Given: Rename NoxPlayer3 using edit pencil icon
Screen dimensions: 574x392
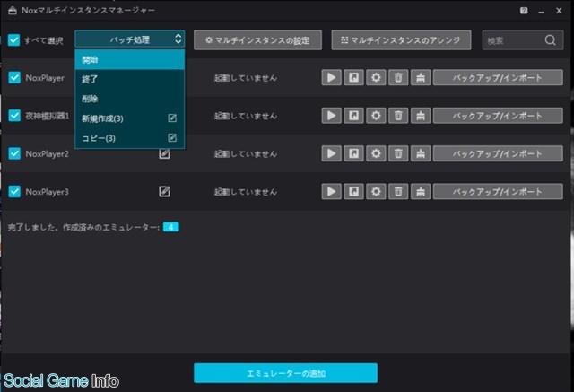Looking at the screenshot, I should (x=164, y=191).
